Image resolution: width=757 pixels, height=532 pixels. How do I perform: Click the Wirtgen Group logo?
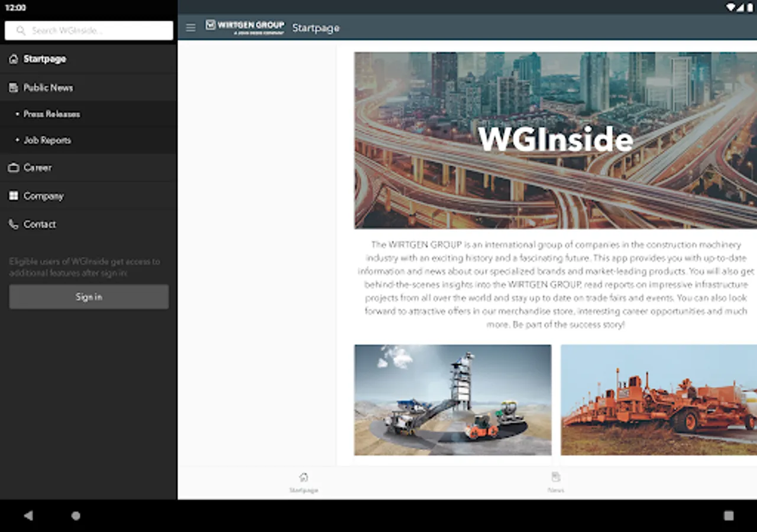coord(245,27)
